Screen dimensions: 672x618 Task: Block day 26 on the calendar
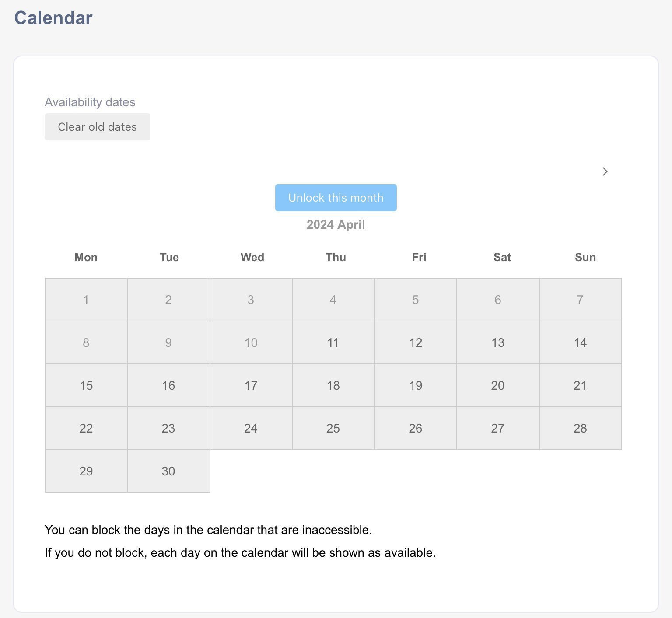416,428
